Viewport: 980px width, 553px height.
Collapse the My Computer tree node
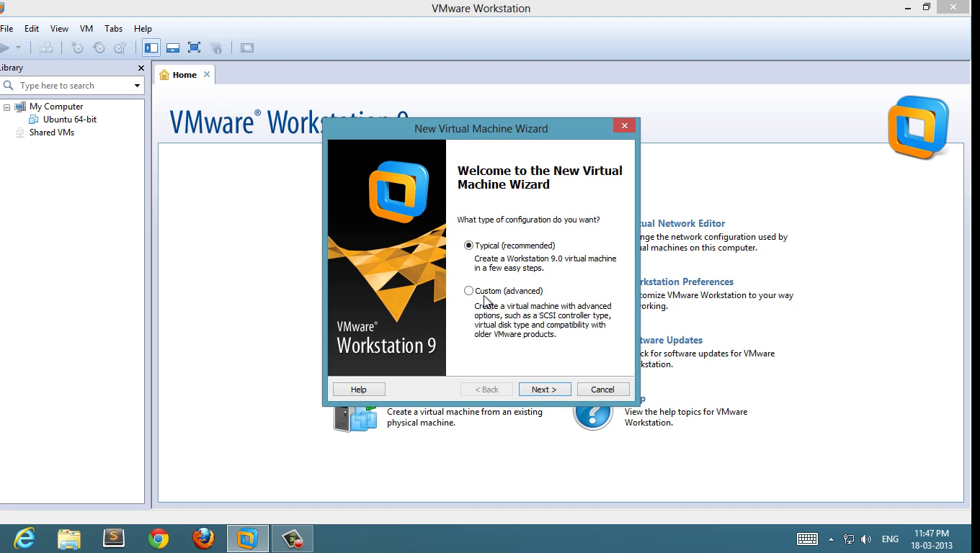(6, 107)
